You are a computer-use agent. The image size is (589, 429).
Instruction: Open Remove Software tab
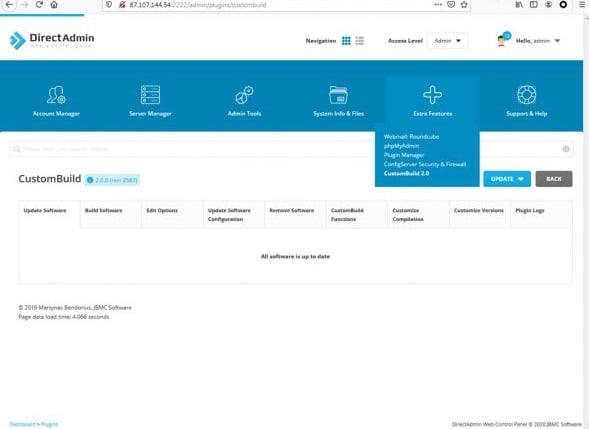tap(295, 214)
